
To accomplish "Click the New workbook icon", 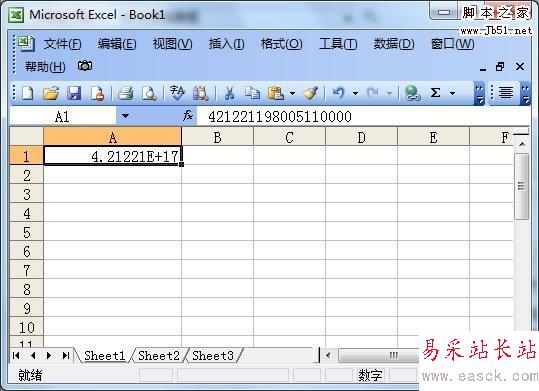I will point(28,93).
